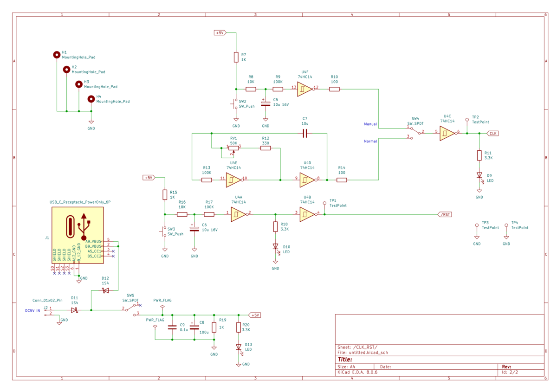Click the 'Id: 2/2' title block text

tap(511, 372)
